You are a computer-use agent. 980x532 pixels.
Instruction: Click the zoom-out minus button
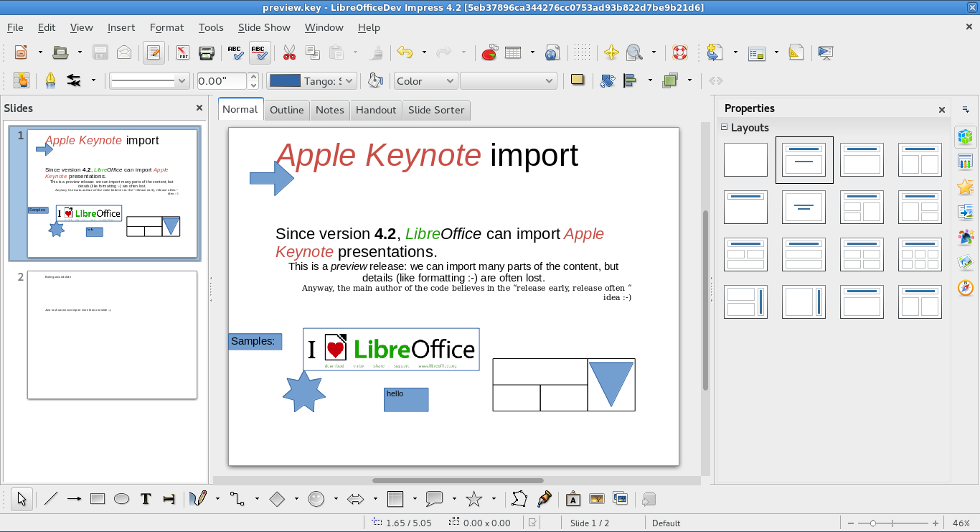click(x=851, y=523)
